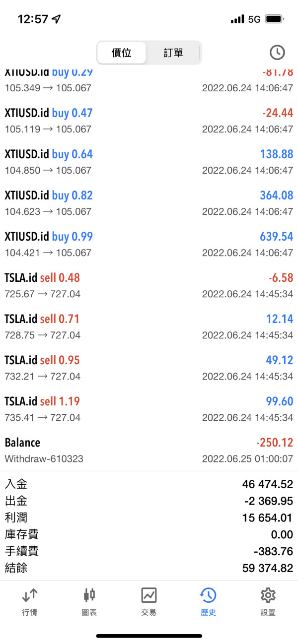Select the TSLA.id sell 0.48 row
The width and height of the screenshot is (298, 644).
149,285
